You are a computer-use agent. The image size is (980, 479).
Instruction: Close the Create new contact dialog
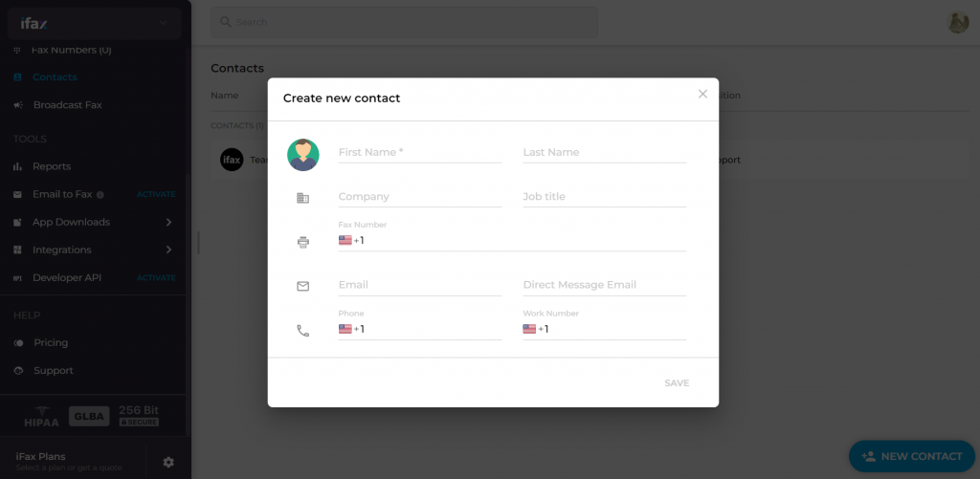click(702, 94)
